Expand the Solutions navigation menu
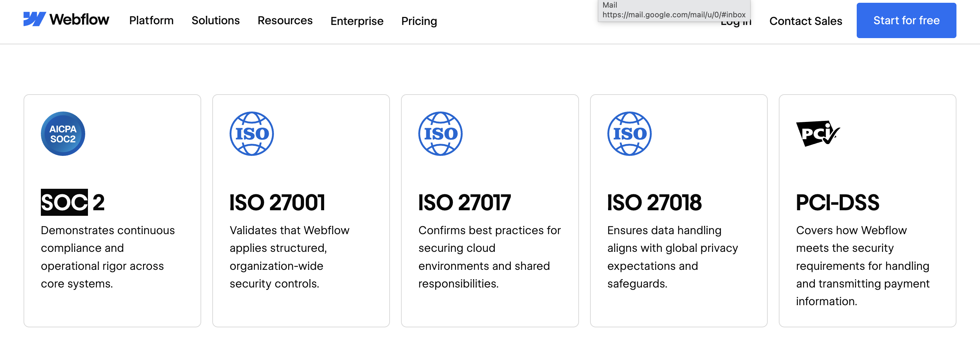The image size is (980, 345). 215,20
